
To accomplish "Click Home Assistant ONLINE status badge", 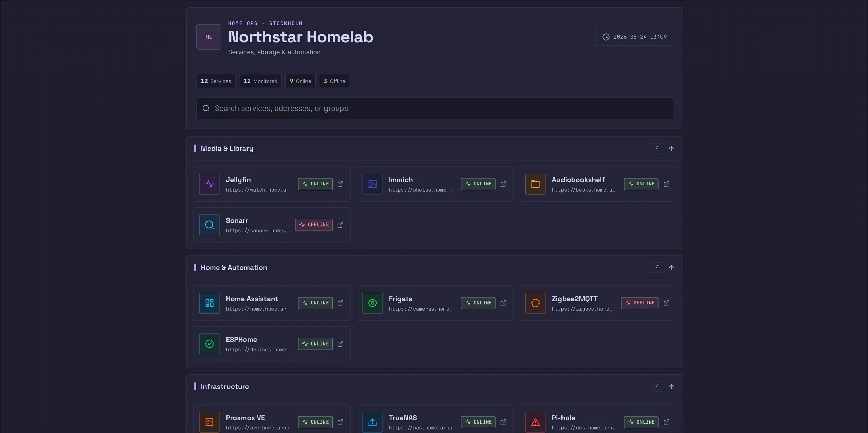I will [315, 303].
